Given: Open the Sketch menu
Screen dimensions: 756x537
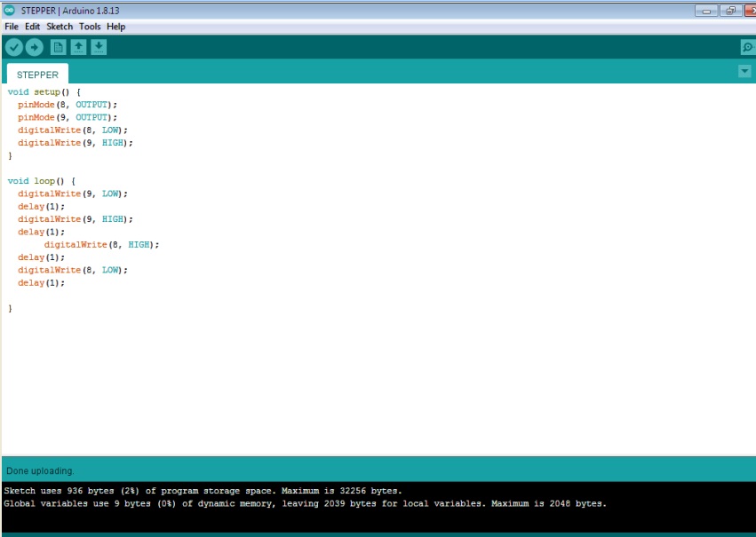Looking at the screenshot, I should 60,27.
